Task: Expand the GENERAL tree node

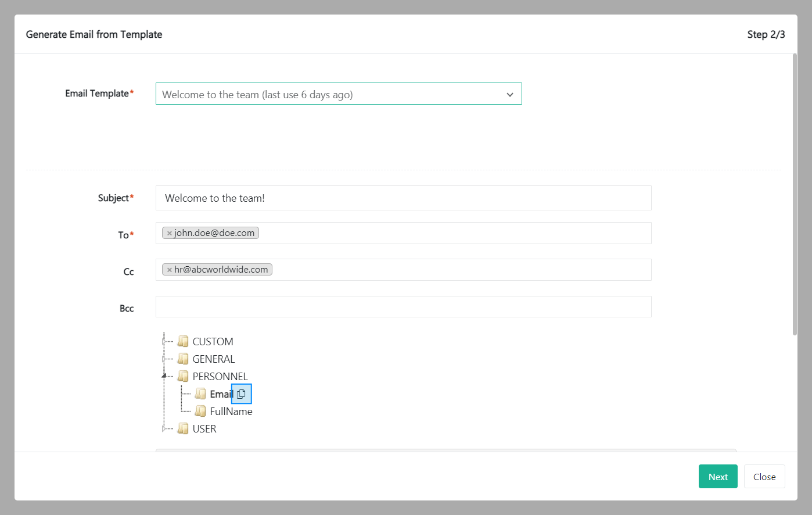Action: pos(164,359)
